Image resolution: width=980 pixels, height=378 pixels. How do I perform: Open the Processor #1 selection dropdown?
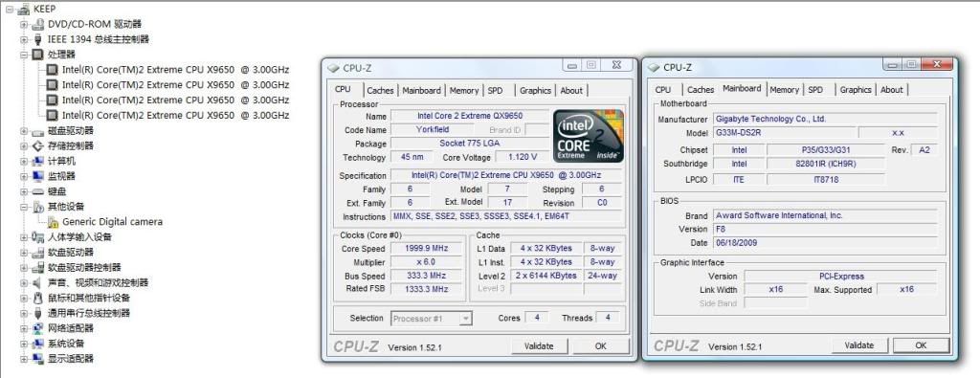click(x=465, y=319)
